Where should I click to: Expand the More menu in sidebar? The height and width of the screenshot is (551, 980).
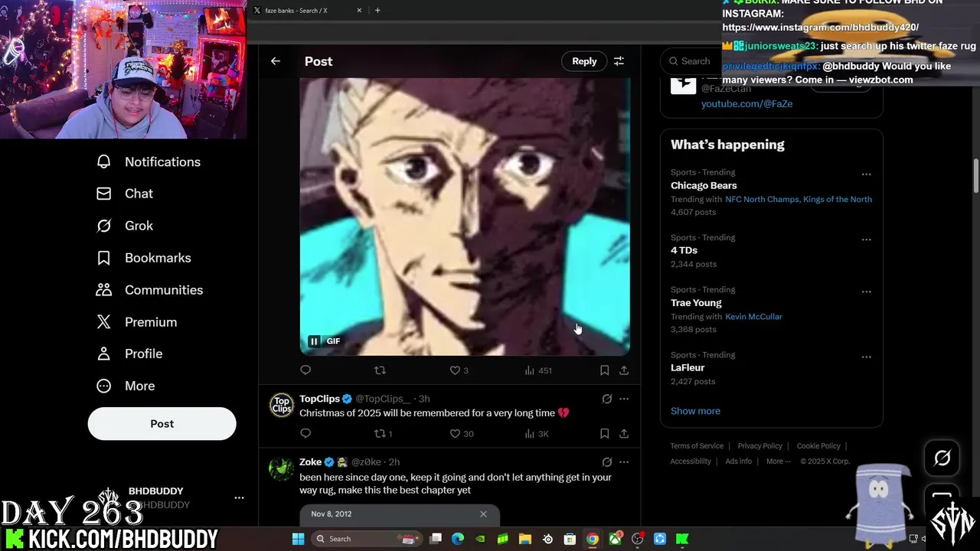pyautogui.click(x=126, y=386)
